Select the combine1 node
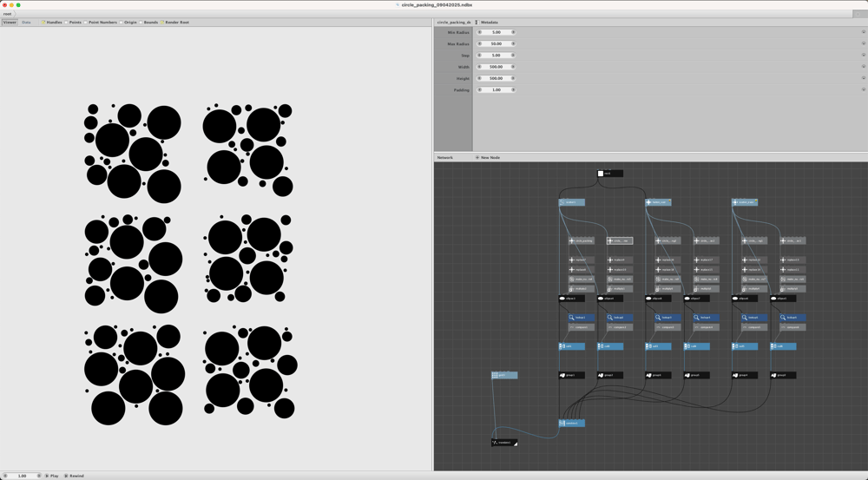868x480 pixels. 571,423
